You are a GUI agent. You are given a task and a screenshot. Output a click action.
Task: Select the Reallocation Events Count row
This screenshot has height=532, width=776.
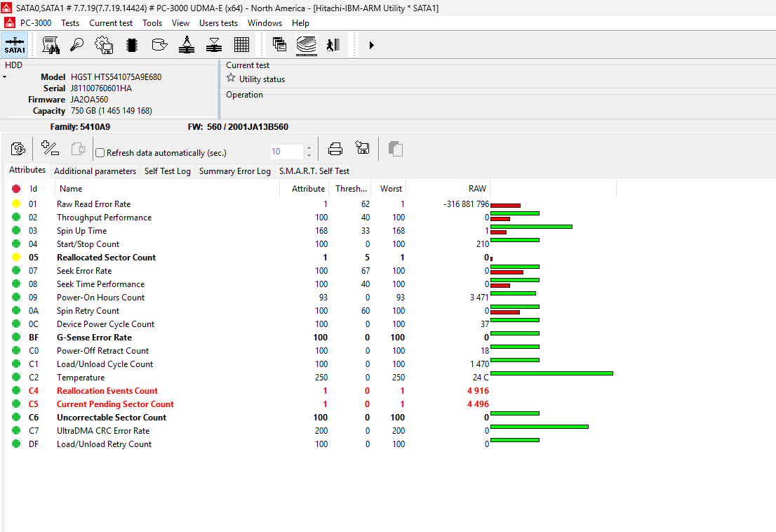point(310,391)
